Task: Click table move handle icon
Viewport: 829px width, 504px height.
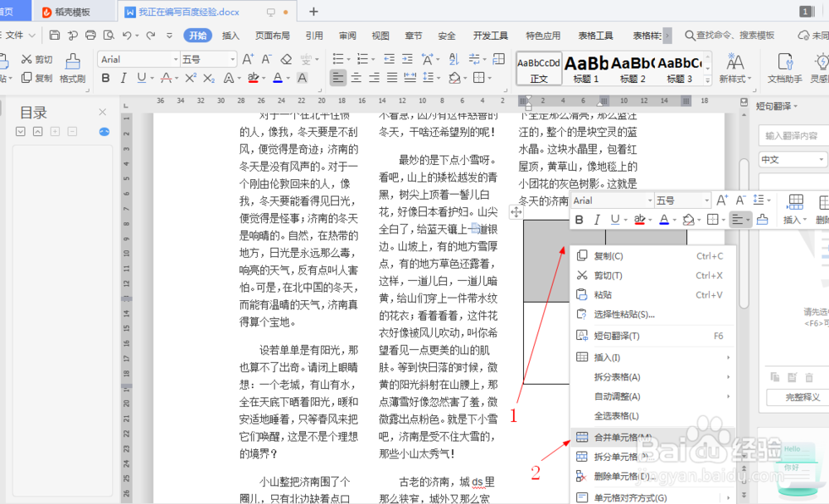Action: tap(516, 212)
